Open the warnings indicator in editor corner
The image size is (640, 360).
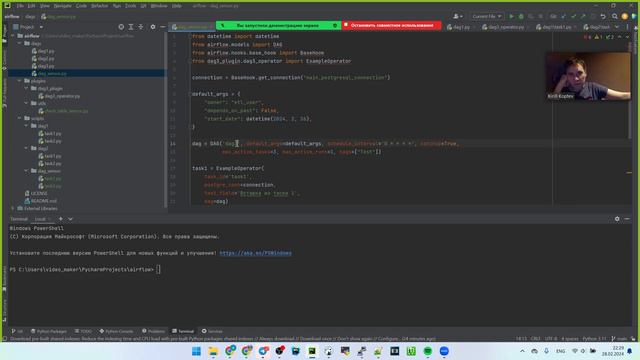click(598, 37)
